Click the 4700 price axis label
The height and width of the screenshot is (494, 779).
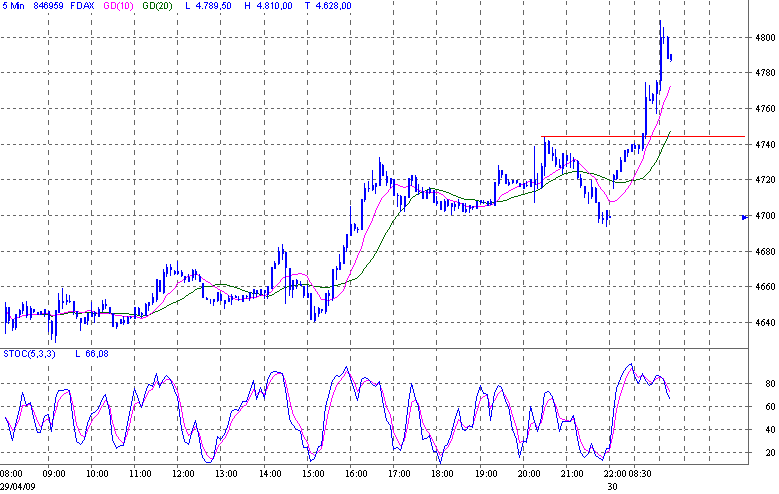[x=765, y=216]
